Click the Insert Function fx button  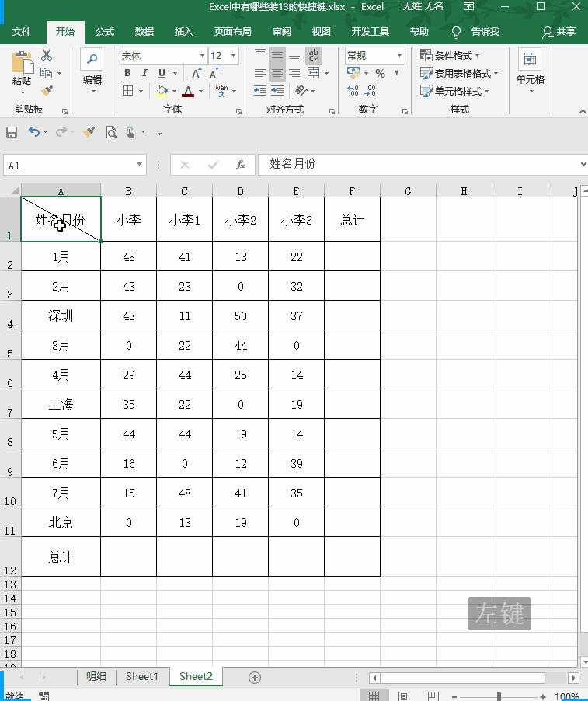coord(240,165)
